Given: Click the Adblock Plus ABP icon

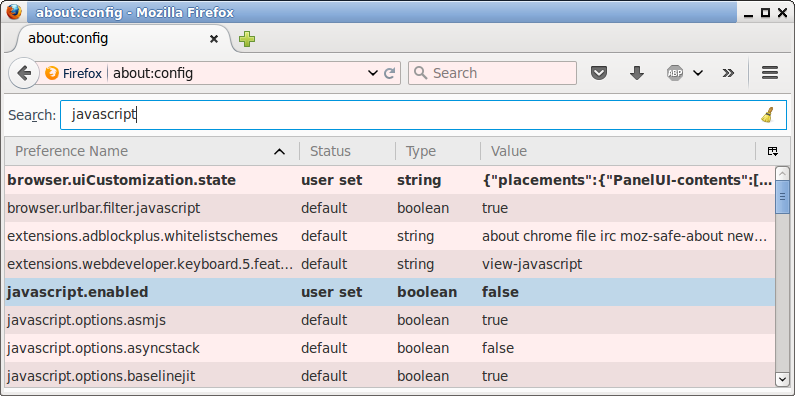Looking at the screenshot, I should [x=675, y=73].
